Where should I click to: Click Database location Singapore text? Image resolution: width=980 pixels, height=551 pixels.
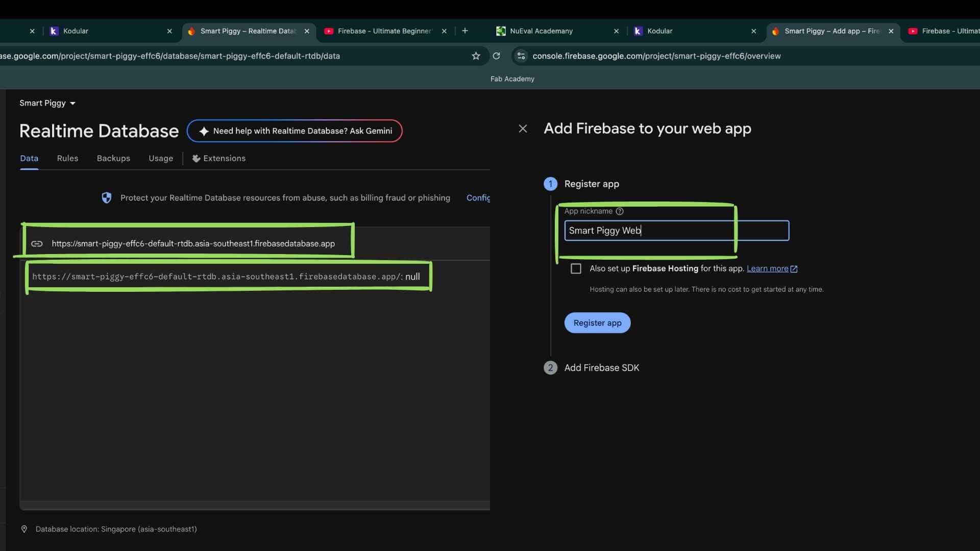116,529
